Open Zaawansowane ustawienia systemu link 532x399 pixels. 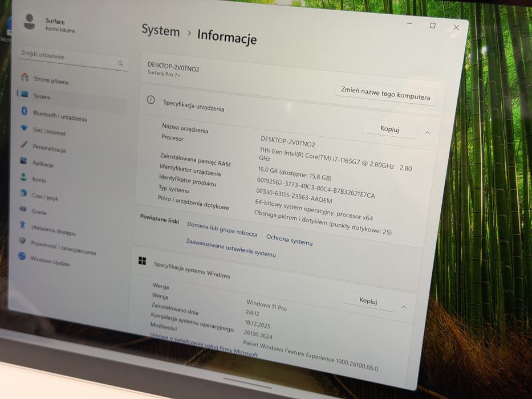click(x=231, y=248)
